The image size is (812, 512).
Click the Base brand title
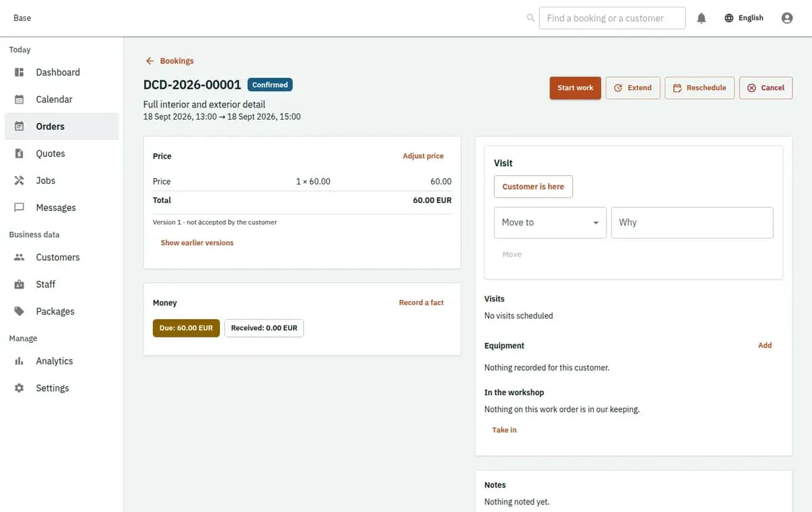click(22, 18)
